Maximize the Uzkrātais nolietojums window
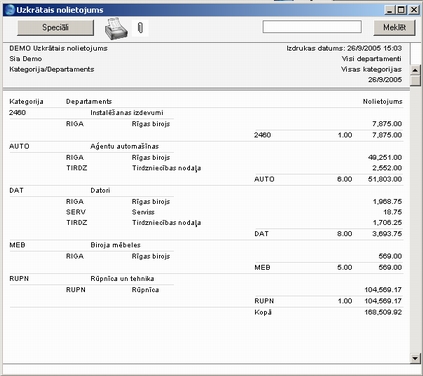The image size is (423, 376). point(401,10)
